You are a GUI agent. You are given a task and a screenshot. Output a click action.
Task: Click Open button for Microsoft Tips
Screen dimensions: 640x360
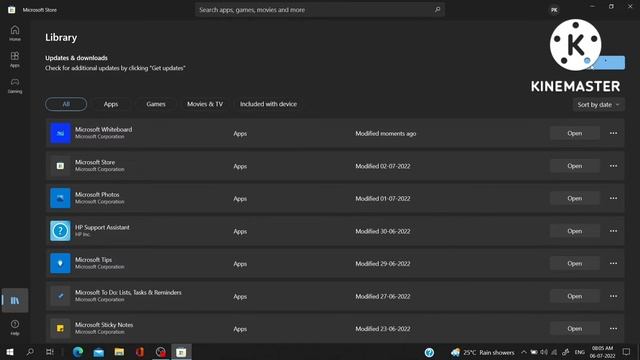[x=574, y=263]
